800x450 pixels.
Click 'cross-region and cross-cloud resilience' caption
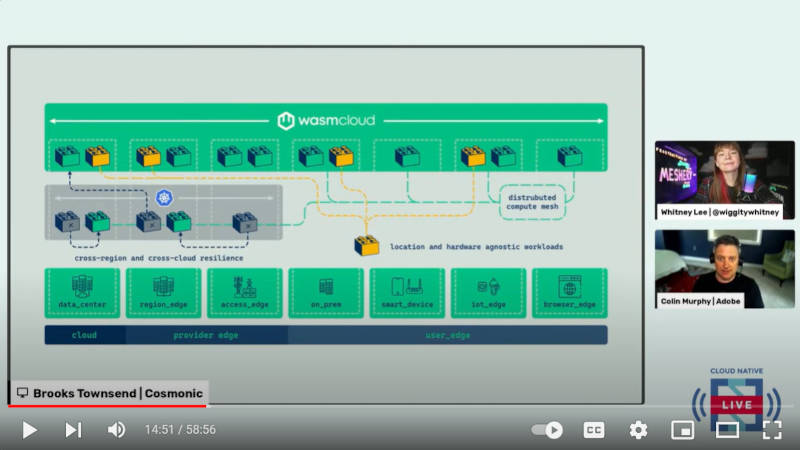[159, 258]
